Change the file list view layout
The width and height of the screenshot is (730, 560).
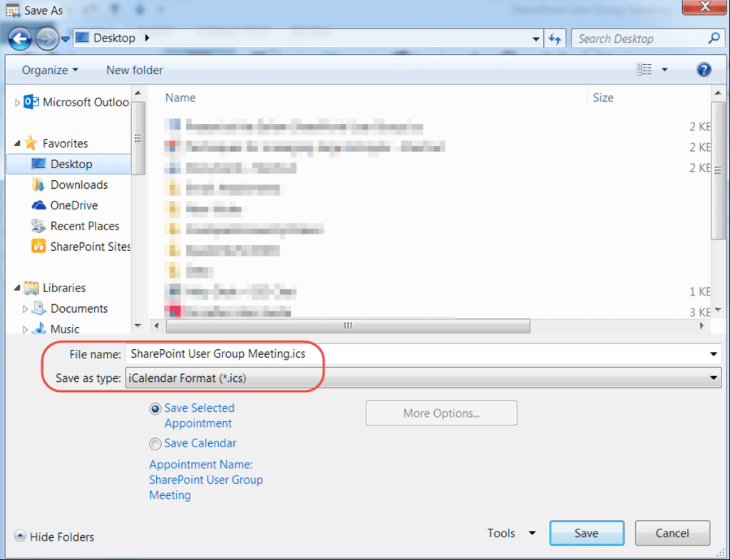click(x=646, y=69)
